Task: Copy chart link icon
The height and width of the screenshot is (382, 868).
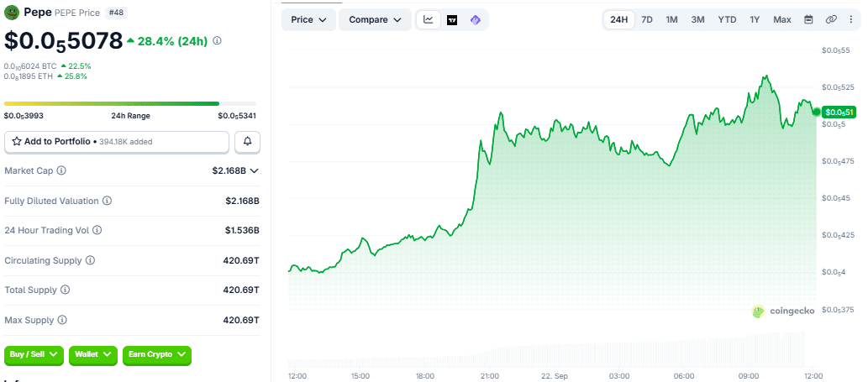Action: point(831,19)
